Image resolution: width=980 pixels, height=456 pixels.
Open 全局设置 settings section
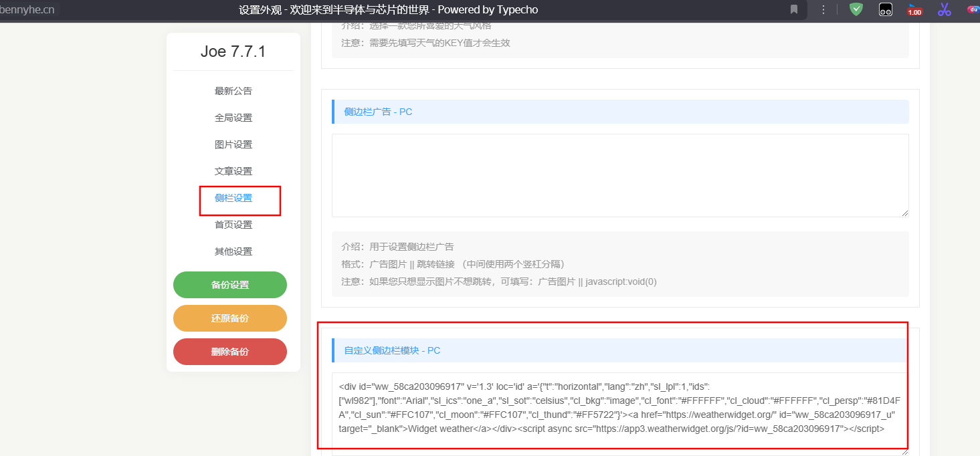point(233,118)
